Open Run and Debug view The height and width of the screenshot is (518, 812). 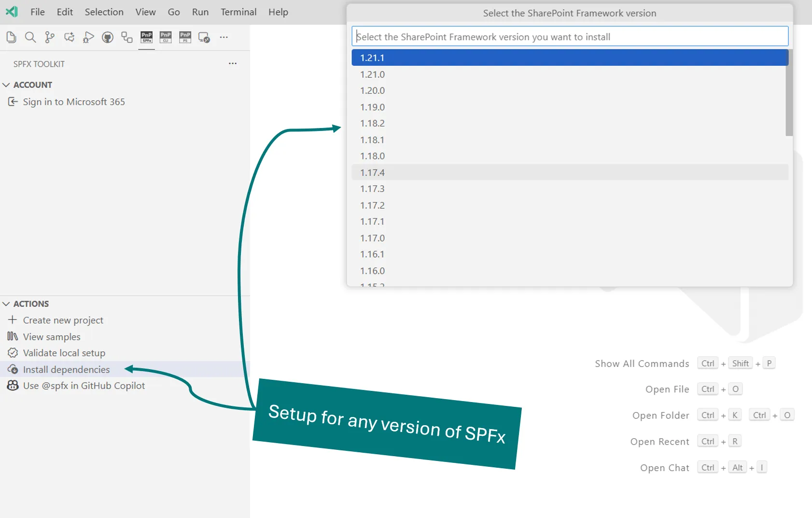[88, 37]
